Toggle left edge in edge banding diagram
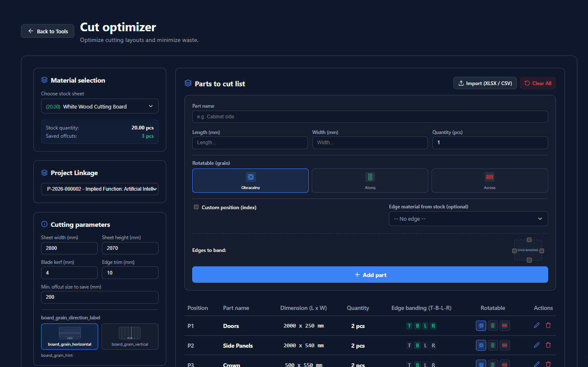Screen dimensions: 588x367 coord(514,251)
